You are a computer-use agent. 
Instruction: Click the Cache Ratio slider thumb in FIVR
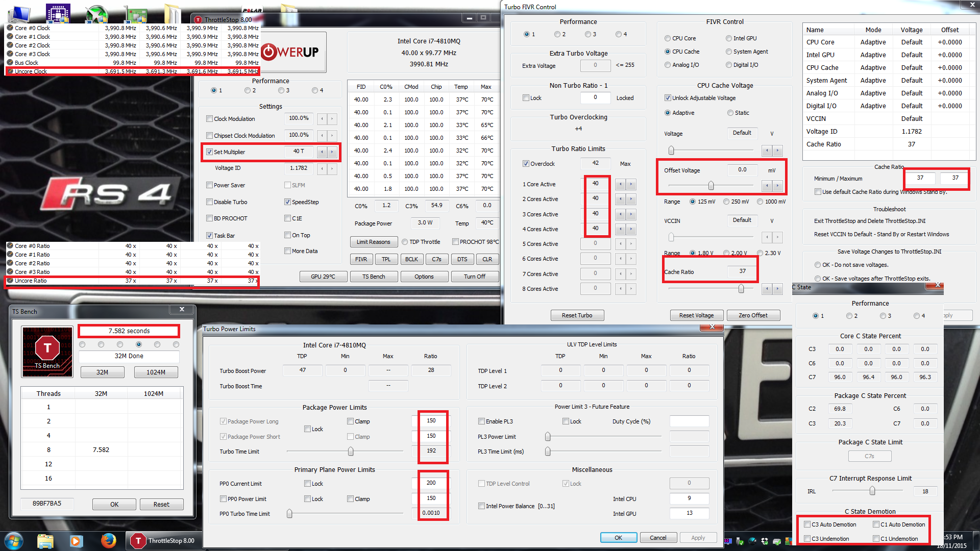(x=741, y=289)
